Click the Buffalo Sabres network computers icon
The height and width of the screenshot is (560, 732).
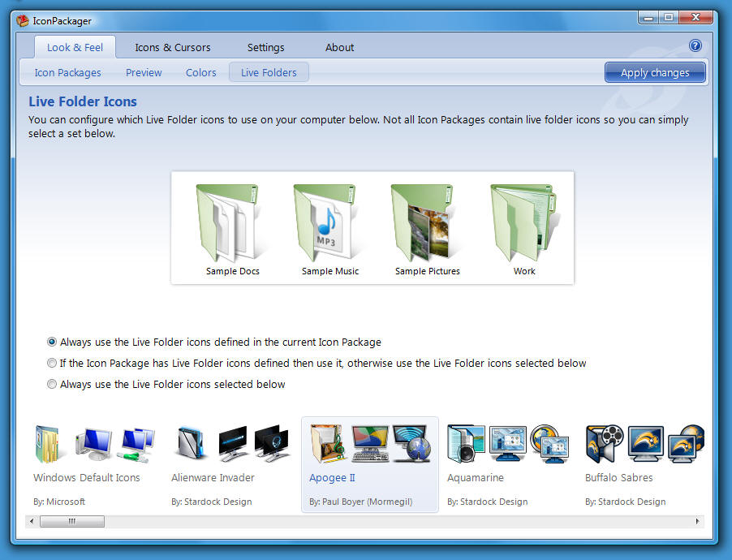(x=687, y=444)
